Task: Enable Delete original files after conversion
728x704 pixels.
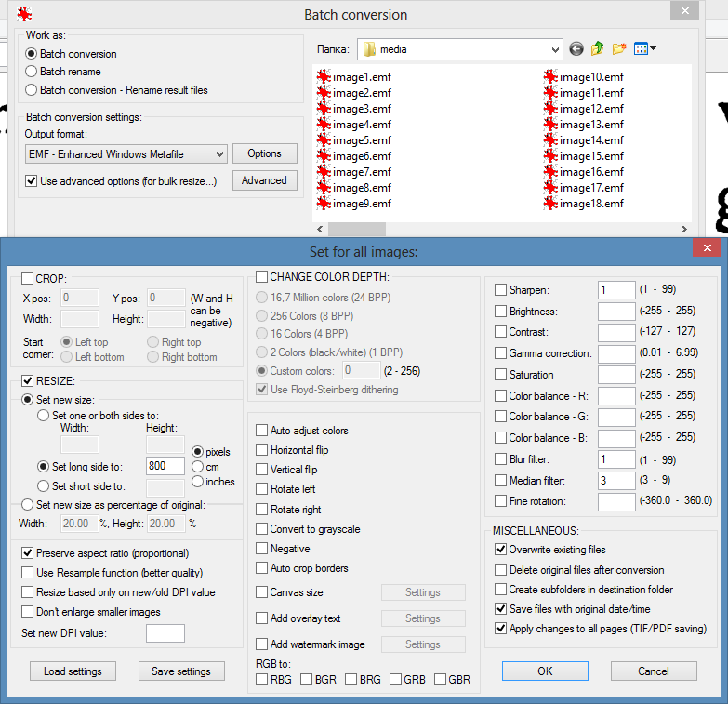Action: 500,569
